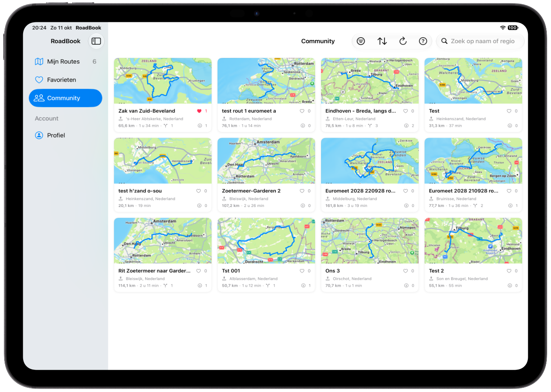
Task: Click the title Rit Zoetermeer naar Garder...
Action: 154,271
